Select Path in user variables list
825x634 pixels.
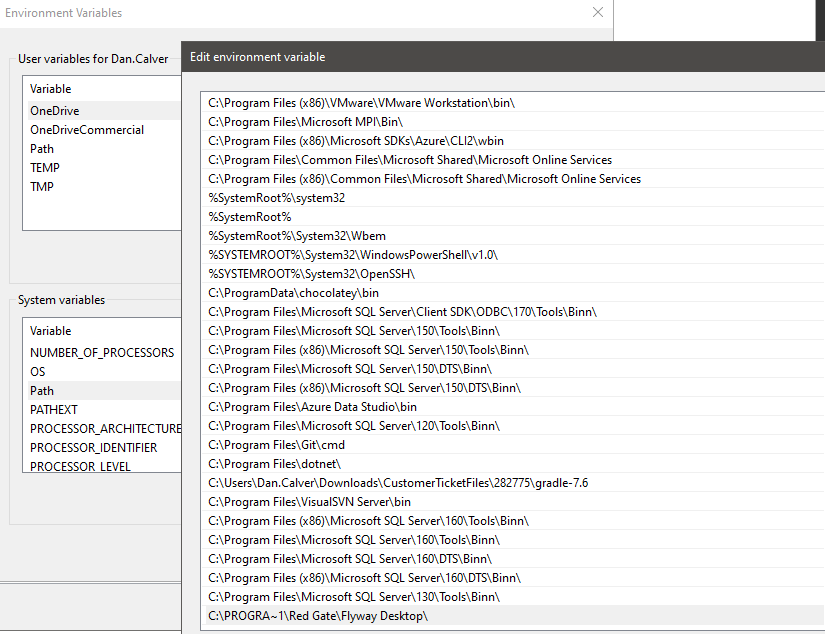pos(102,148)
